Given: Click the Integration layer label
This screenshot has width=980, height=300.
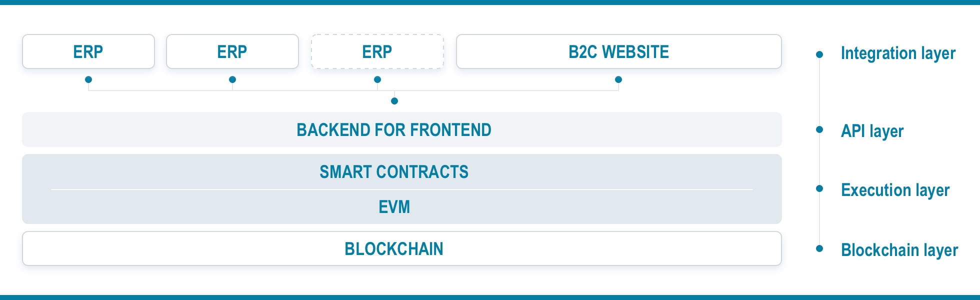Looking at the screenshot, I should pos(898,53).
